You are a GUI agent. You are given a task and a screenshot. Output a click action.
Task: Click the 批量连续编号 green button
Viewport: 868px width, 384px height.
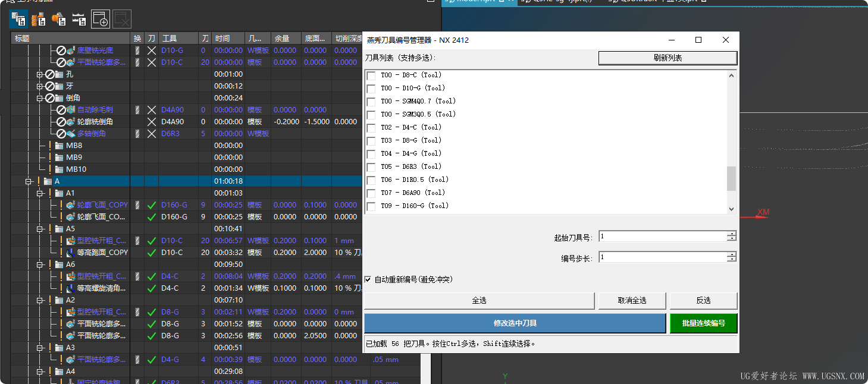coord(703,322)
